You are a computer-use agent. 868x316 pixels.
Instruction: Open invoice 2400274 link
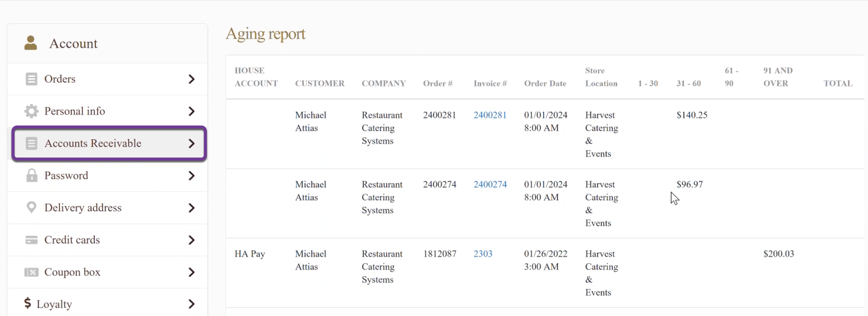490,184
